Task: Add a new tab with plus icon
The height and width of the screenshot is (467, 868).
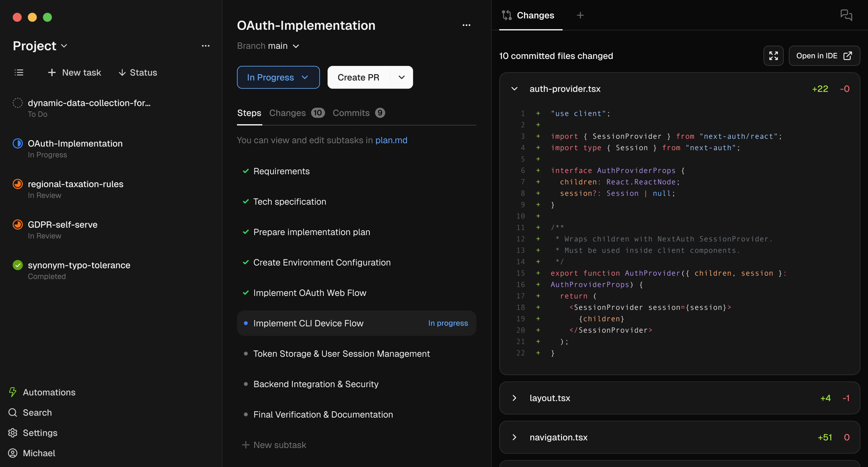Action: pyautogui.click(x=580, y=15)
